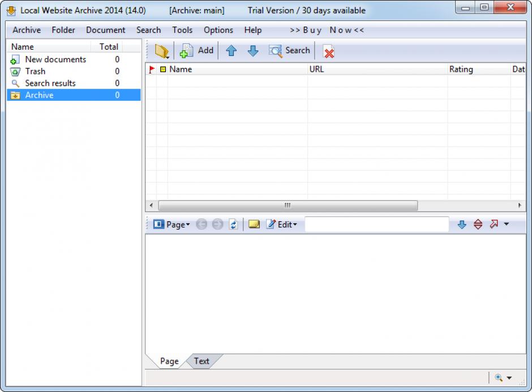Close the Local Website Archive window

click(x=510, y=7)
